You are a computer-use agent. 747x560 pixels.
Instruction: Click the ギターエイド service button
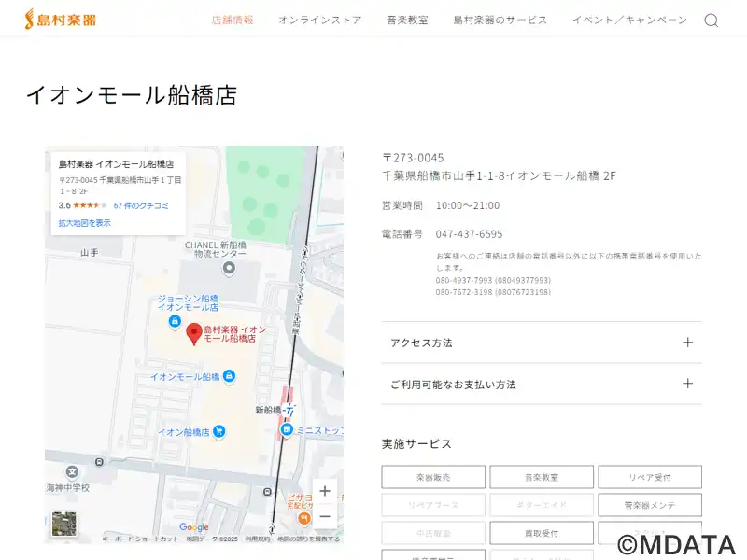(542, 505)
